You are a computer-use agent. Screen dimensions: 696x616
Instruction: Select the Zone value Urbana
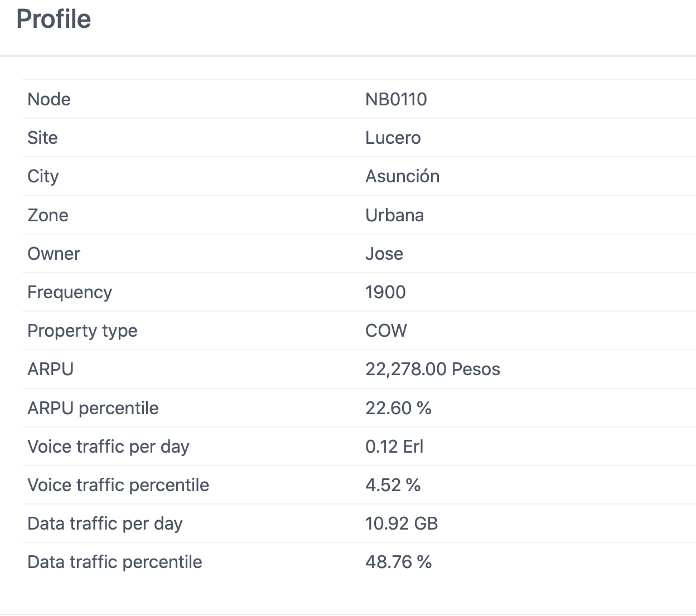394,215
